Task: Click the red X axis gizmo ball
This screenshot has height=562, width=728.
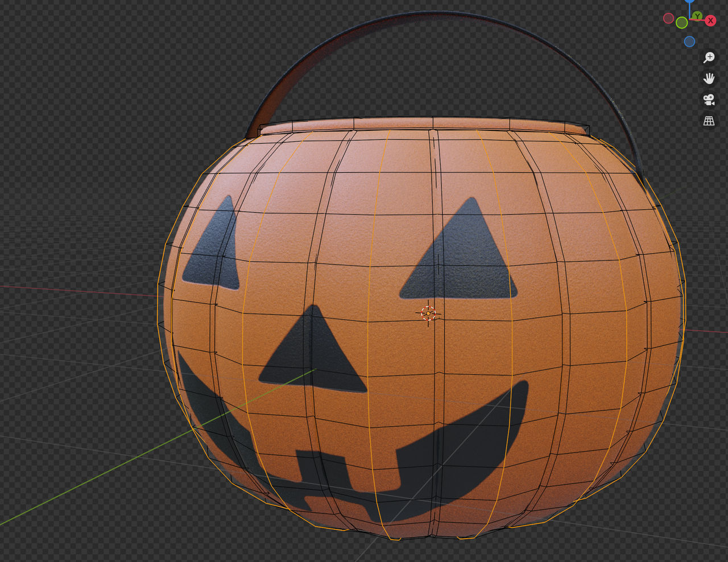Action: tap(711, 20)
